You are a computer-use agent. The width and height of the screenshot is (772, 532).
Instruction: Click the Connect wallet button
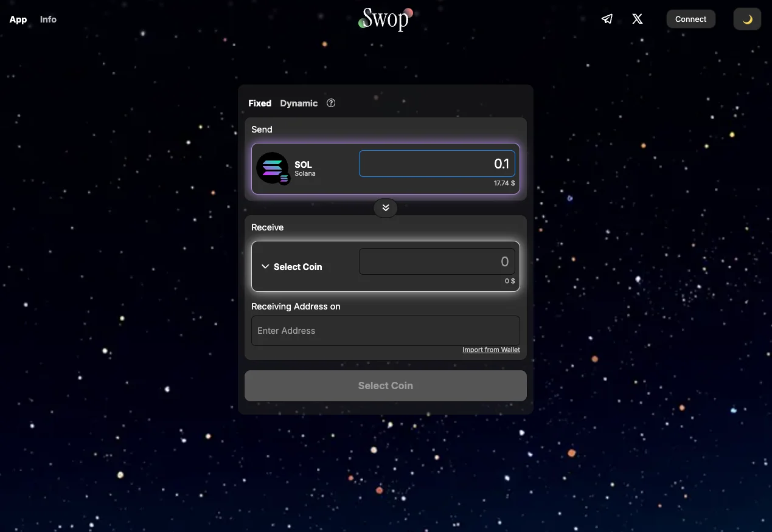pos(690,19)
